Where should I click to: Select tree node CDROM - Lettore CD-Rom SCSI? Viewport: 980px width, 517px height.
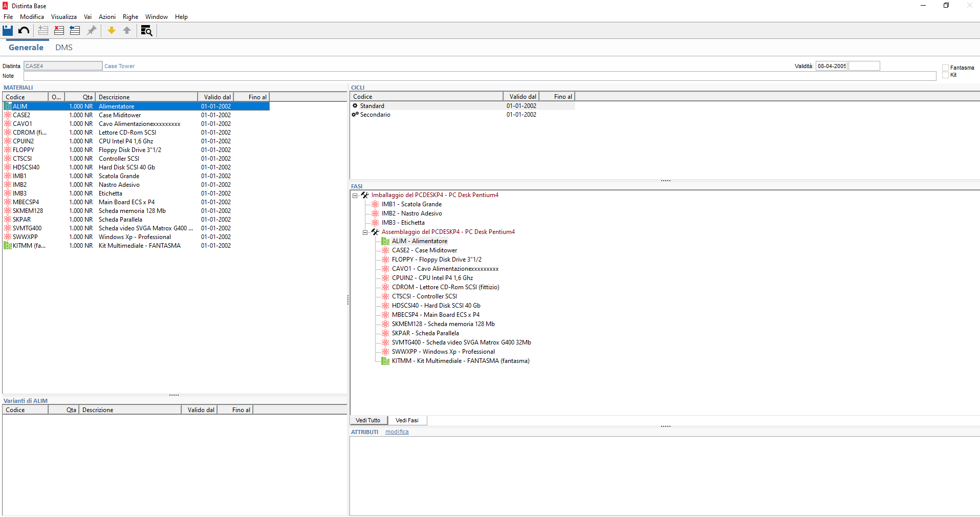445,287
